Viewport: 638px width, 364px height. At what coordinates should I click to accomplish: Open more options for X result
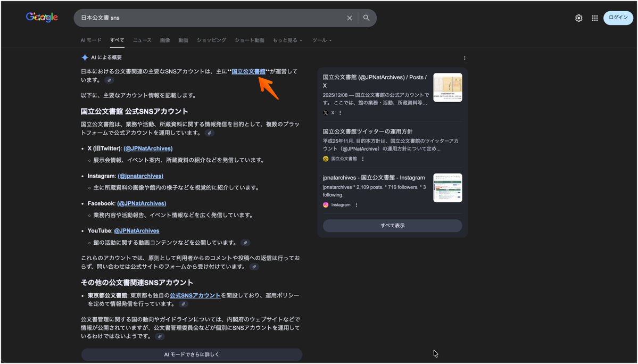340,113
